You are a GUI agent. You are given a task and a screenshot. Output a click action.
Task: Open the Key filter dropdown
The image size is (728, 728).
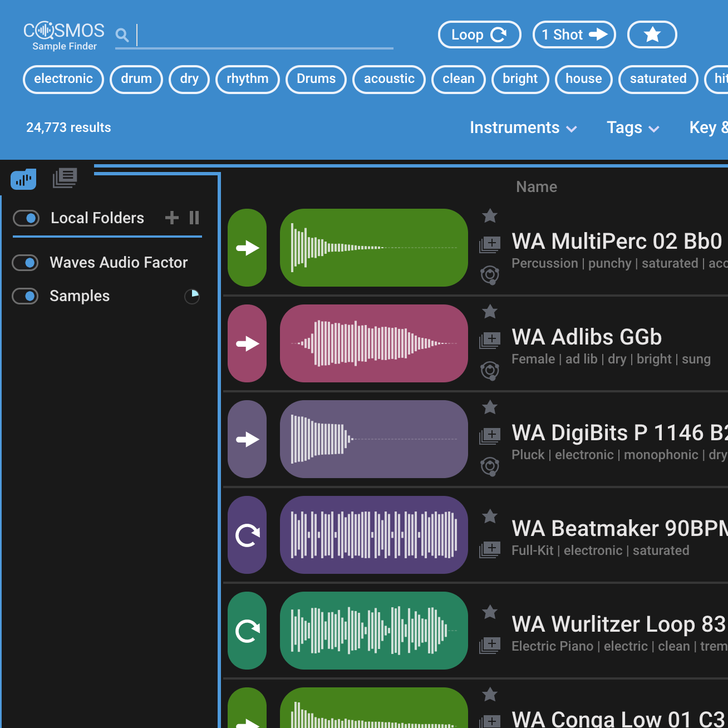[x=709, y=128]
